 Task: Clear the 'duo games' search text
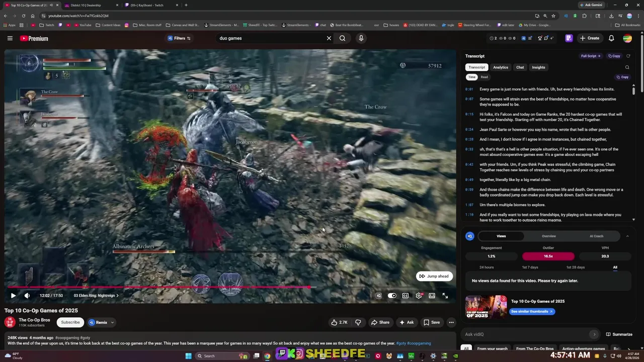pyautogui.click(x=329, y=38)
